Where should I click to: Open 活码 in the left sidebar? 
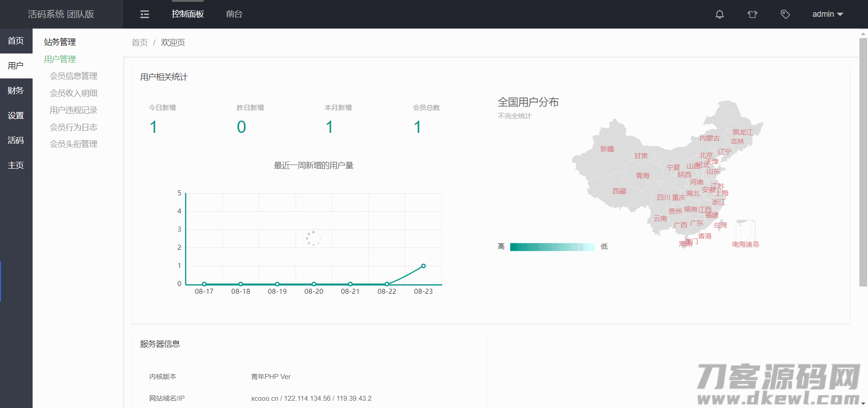tap(16, 141)
